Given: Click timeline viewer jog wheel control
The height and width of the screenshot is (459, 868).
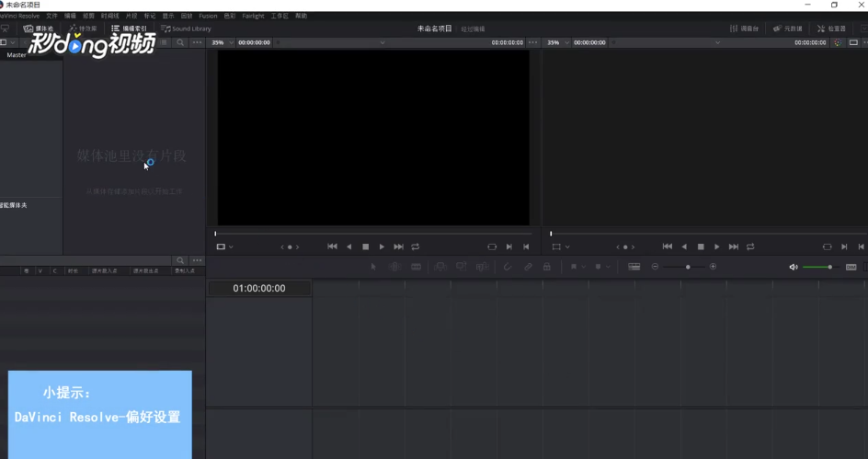Looking at the screenshot, I should pyautogui.click(x=625, y=247).
